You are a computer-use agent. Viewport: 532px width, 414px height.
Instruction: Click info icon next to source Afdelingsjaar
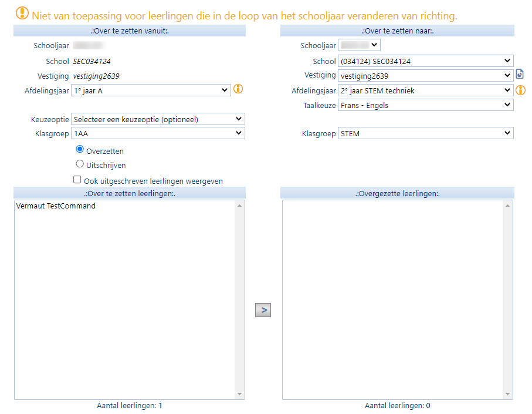tap(238, 89)
